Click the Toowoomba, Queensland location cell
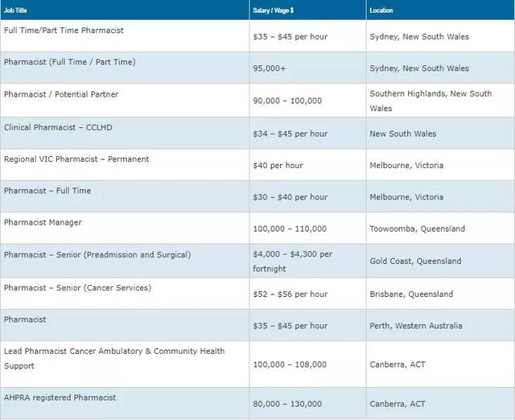 tap(417, 229)
